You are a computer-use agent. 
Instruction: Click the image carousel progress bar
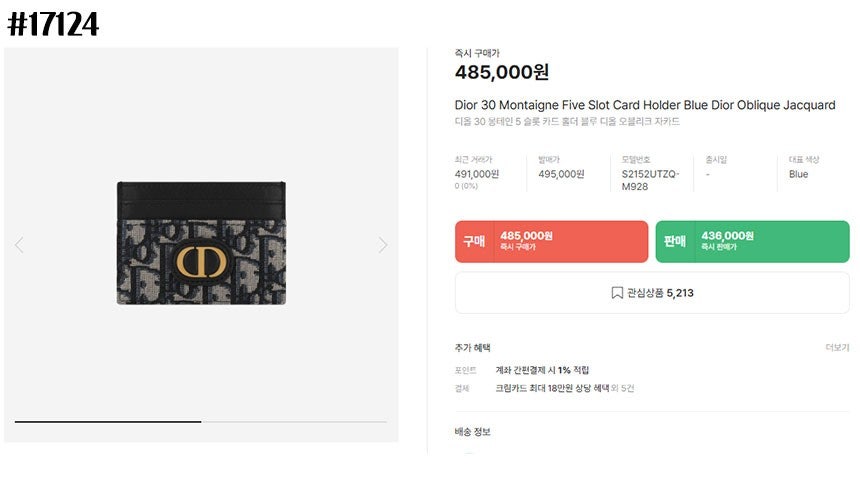(x=200, y=422)
